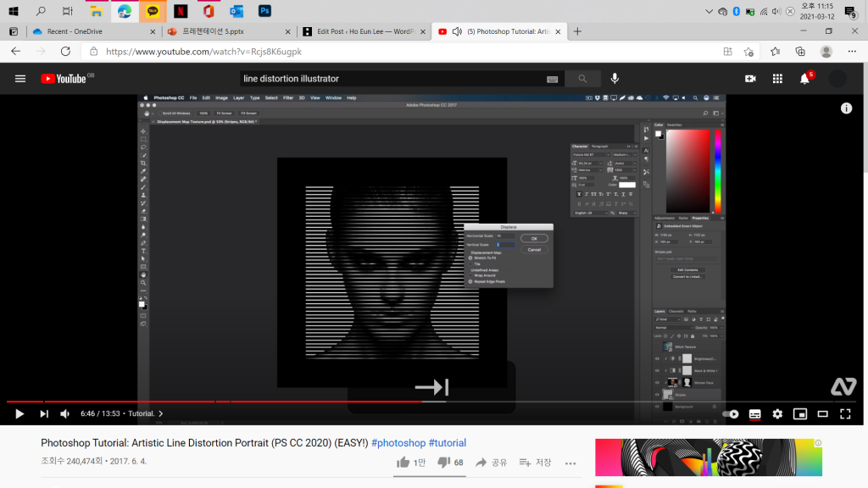The image size is (868, 488).
Task: Open the Photoshop Image menu
Action: click(x=221, y=98)
